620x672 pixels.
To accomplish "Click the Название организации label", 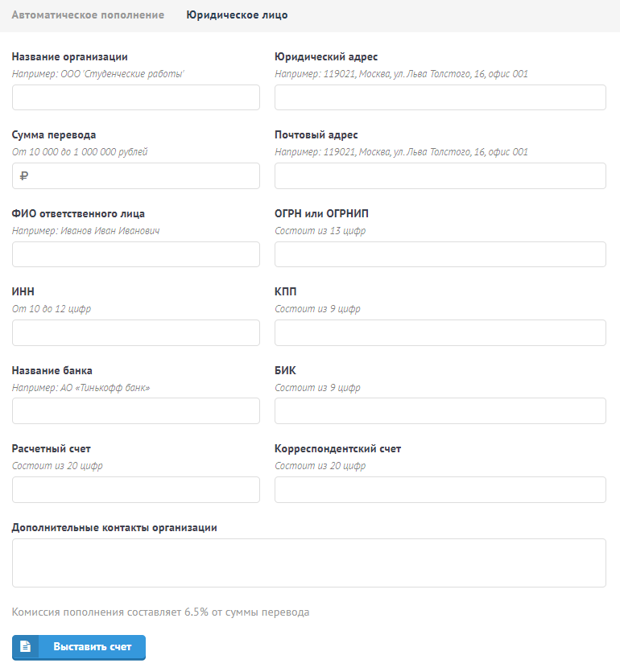I will click(x=70, y=56).
